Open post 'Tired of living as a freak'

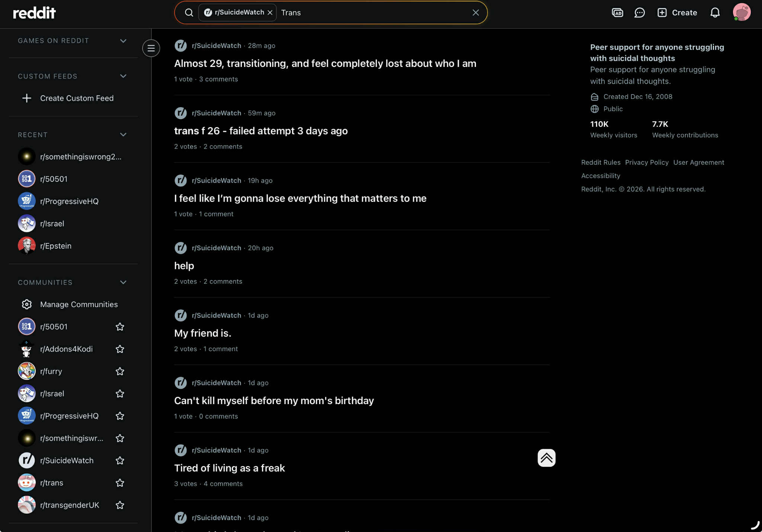[x=229, y=468]
